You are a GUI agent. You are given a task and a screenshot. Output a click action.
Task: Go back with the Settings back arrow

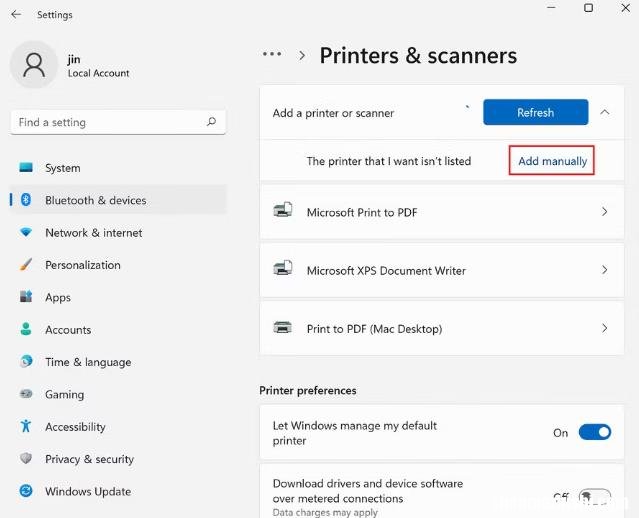pyautogui.click(x=16, y=15)
